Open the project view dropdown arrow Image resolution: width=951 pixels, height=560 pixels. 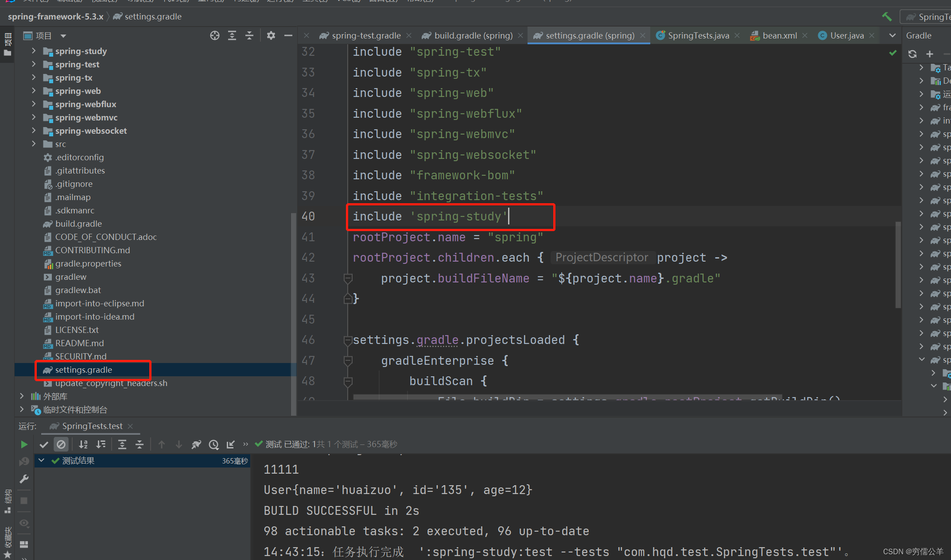[63, 36]
